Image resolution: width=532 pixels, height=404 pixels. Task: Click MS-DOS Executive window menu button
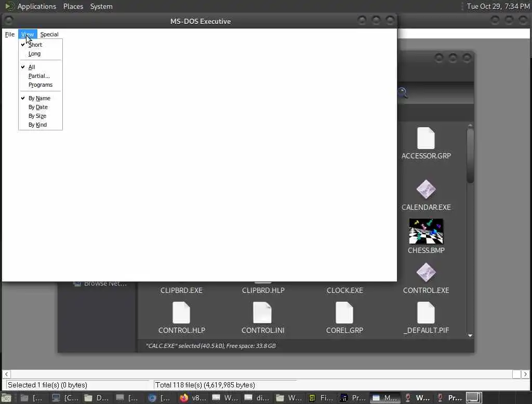(8, 21)
